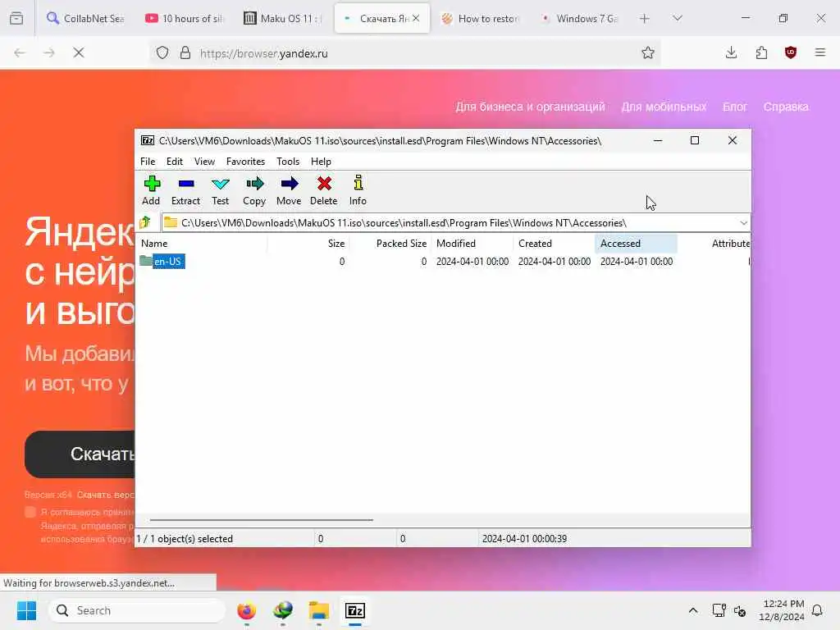Sort by the Packed Size column
840x630 pixels.
pyautogui.click(x=390, y=243)
